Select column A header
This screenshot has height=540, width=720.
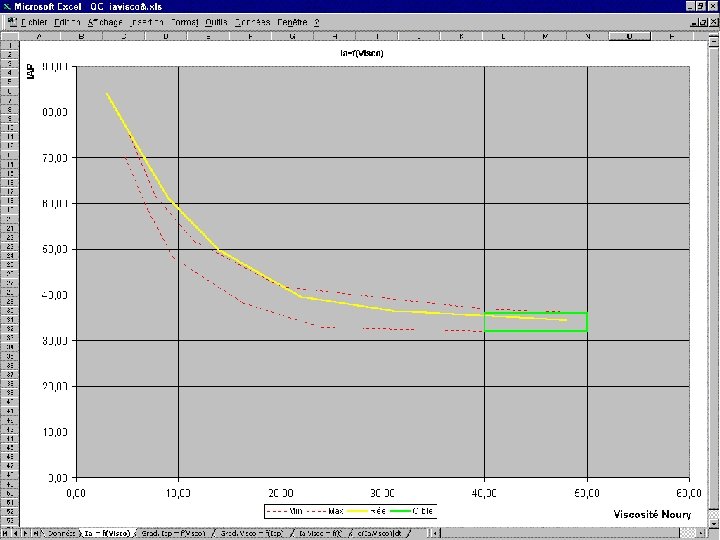(x=39, y=36)
